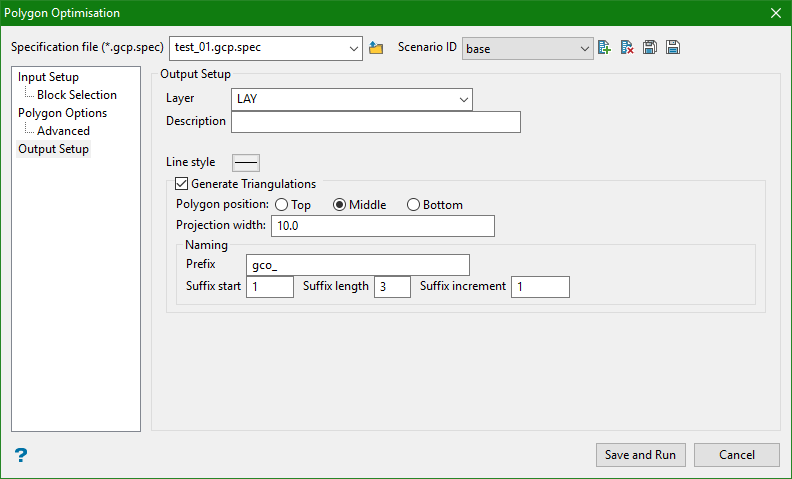792x479 pixels.
Task: Go to the Input Setup page
Action: pos(48,77)
